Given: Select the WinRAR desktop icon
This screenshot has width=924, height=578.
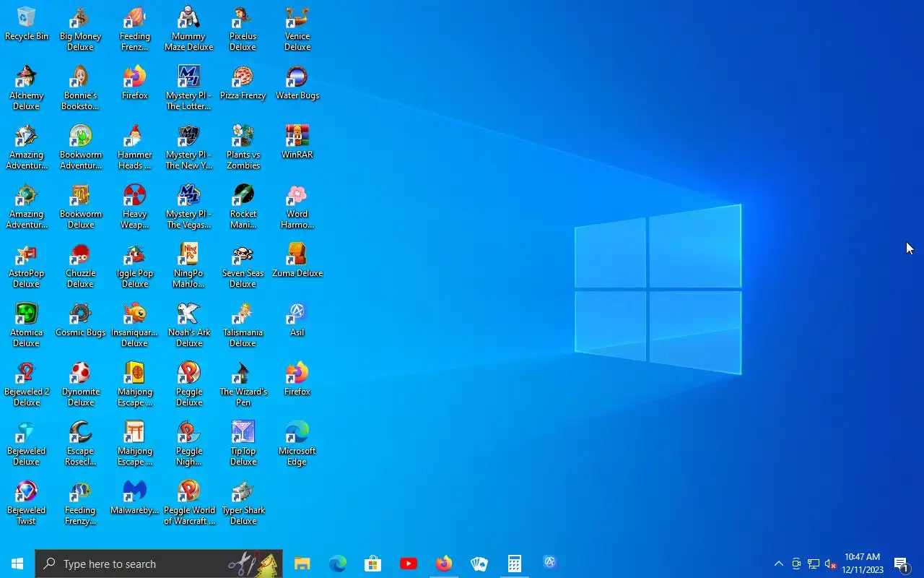Looking at the screenshot, I should [297, 142].
